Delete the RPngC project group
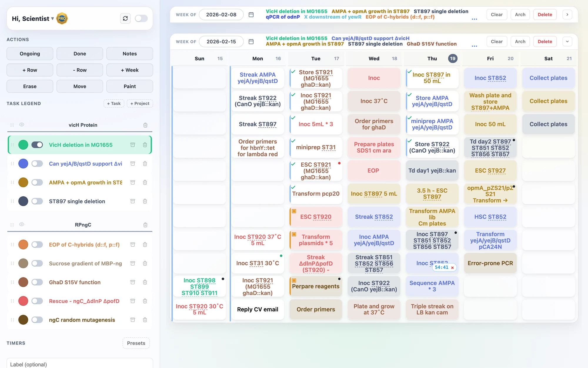 tap(145, 225)
